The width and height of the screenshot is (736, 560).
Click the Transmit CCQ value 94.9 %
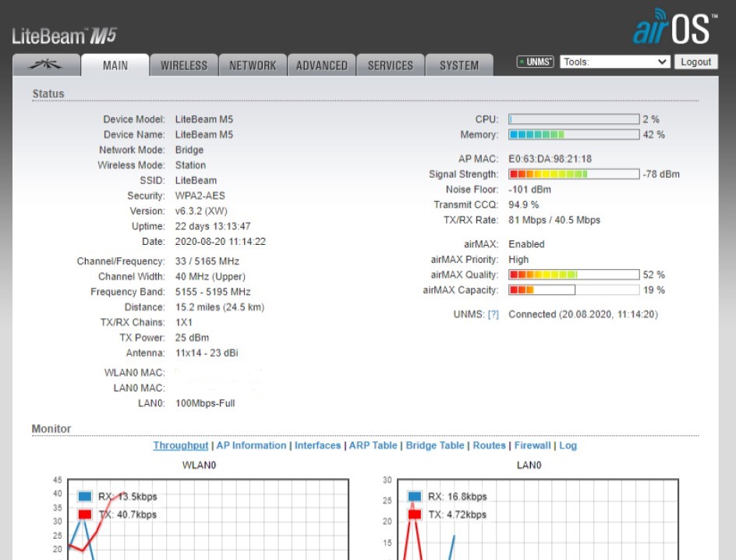pos(524,204)
